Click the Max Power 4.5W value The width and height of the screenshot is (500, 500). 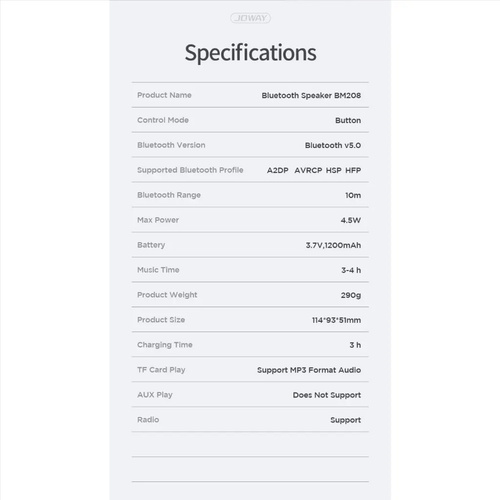click(x=351, y=220)
